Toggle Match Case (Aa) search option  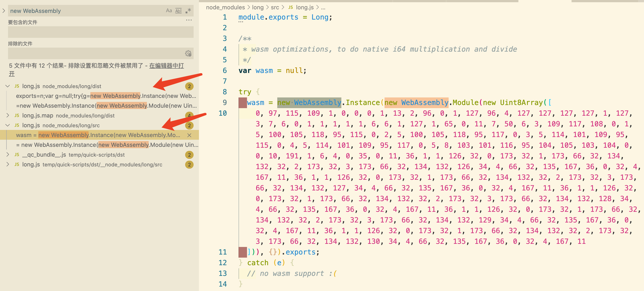pyautogui.click(x=169, y=10)
